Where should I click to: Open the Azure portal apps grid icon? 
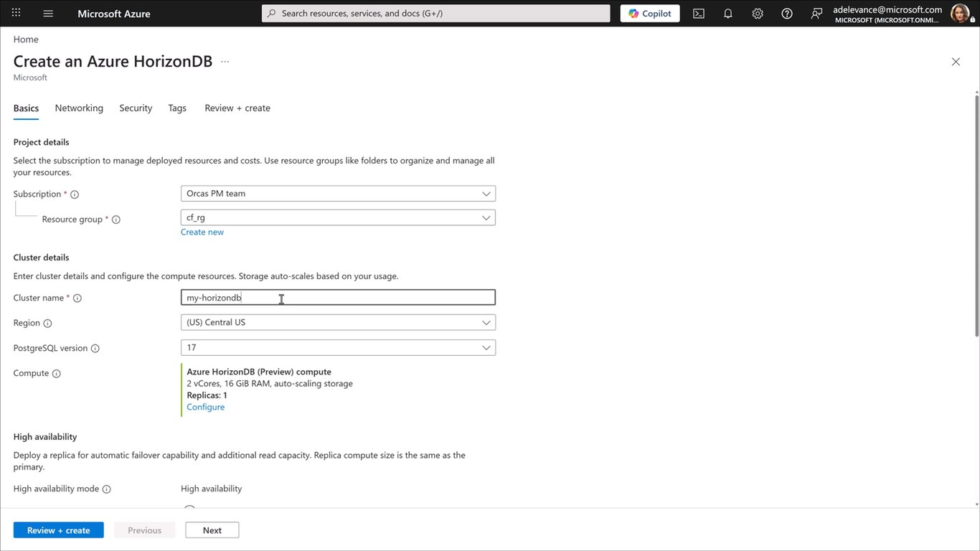pyautogui.click(x=16, y=13)
